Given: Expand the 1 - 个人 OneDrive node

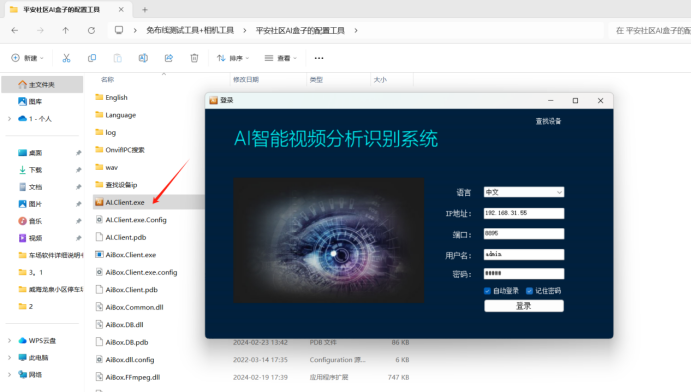Looking at the screenshot, I should [x=9, y=118].
